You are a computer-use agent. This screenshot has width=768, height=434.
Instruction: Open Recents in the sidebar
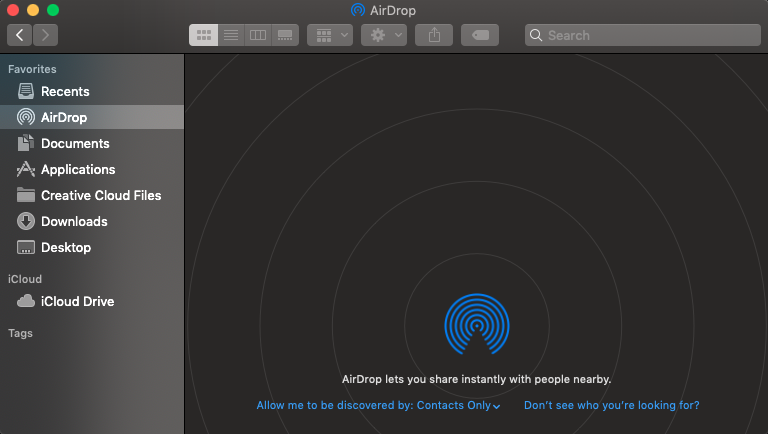pos(65,91)
